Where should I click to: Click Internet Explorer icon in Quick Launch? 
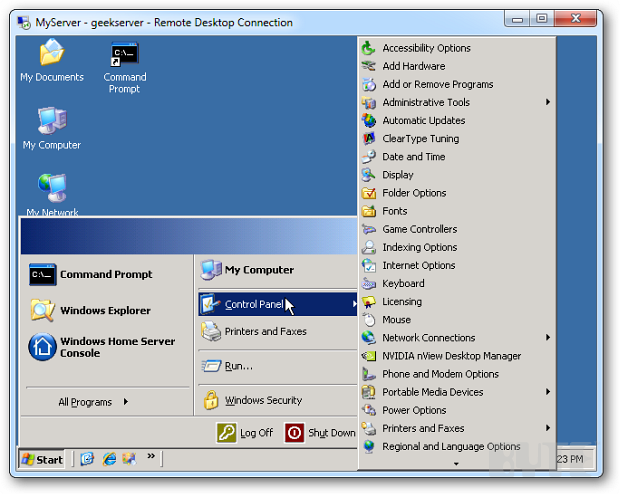[109, 459]
